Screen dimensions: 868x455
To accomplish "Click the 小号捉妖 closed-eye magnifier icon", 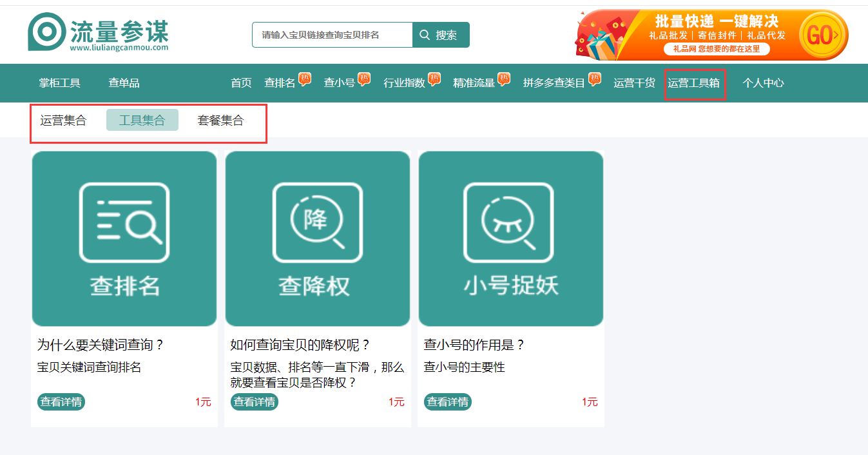I will coord(510,222).
